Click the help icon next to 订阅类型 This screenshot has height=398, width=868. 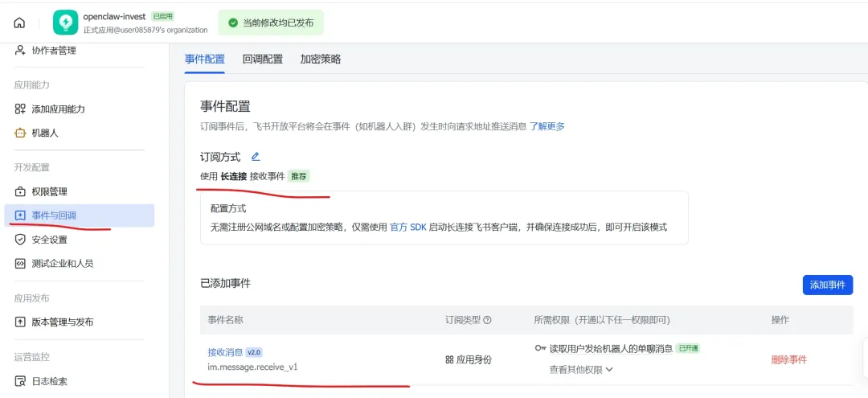click(488, 320)
